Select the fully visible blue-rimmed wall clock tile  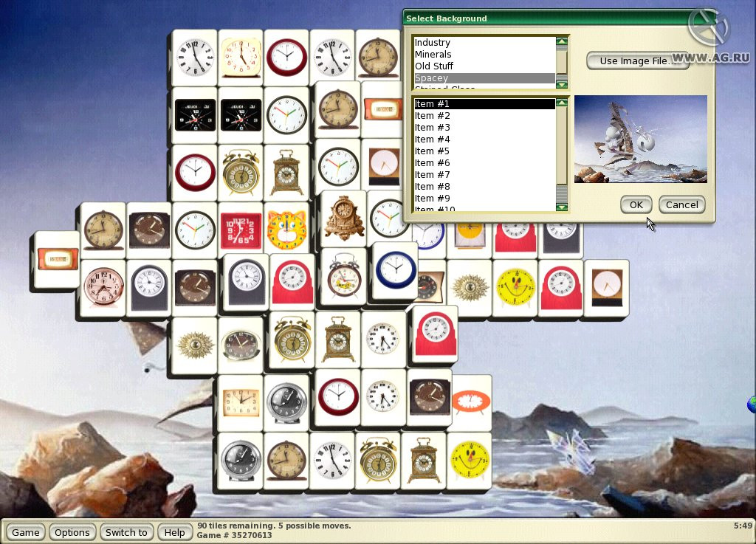pos(396,270)
